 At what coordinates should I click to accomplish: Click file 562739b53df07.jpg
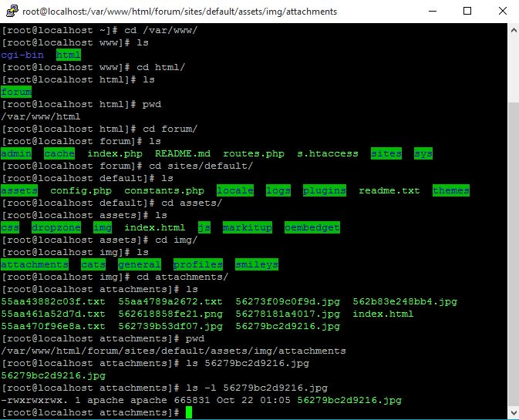pos(170,326)
